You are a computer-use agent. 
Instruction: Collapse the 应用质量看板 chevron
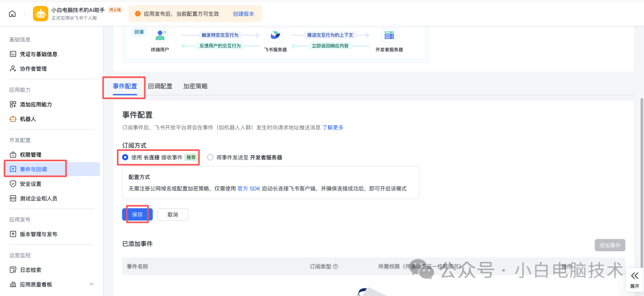click(92, 285)
